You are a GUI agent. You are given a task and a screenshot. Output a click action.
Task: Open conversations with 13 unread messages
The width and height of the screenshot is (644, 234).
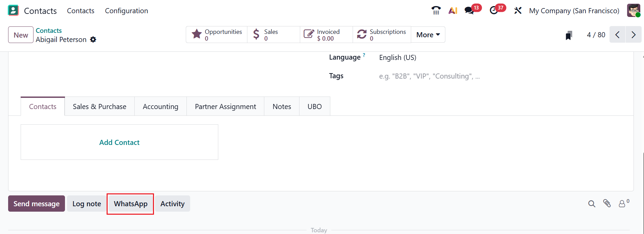pos(469,10)
